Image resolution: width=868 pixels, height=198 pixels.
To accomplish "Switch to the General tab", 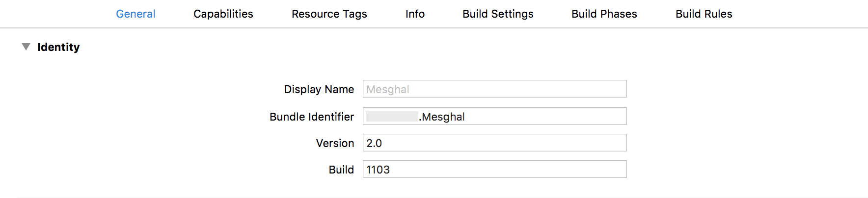I will point(136,14).
